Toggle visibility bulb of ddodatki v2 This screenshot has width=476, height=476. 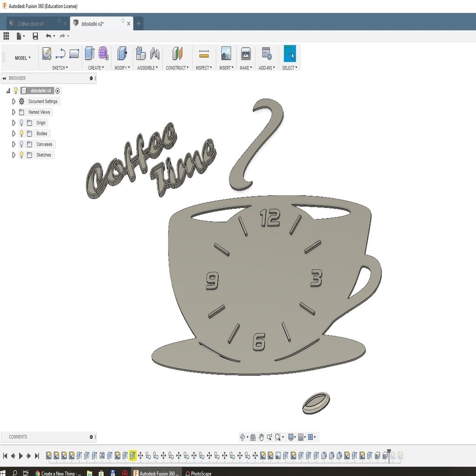(x=16, y=91)
